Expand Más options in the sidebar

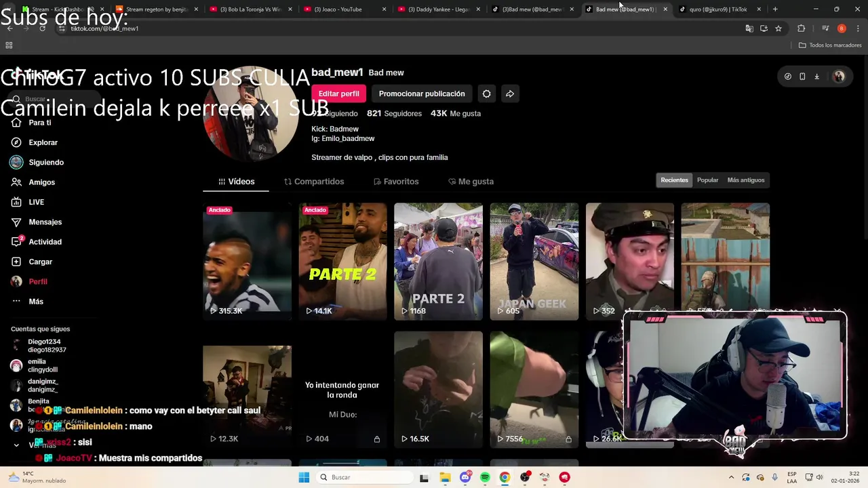click(27, 302)
